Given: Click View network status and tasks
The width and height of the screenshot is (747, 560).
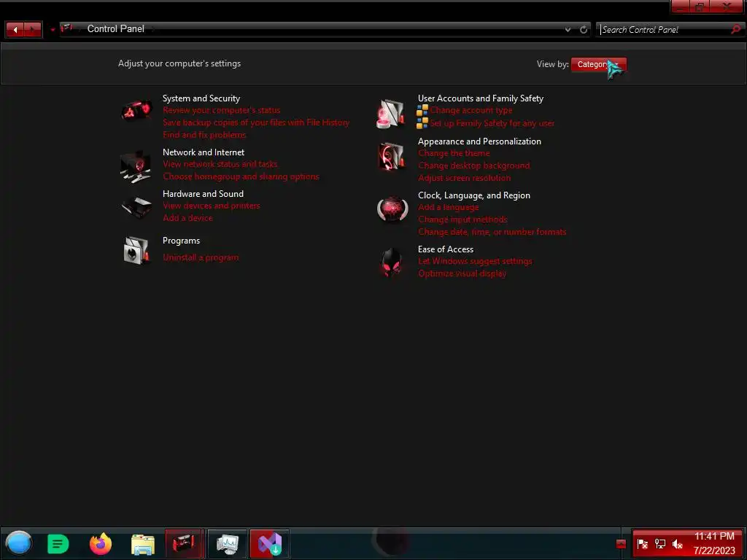Looking at the screenshot, I should (x=220, y=164).
